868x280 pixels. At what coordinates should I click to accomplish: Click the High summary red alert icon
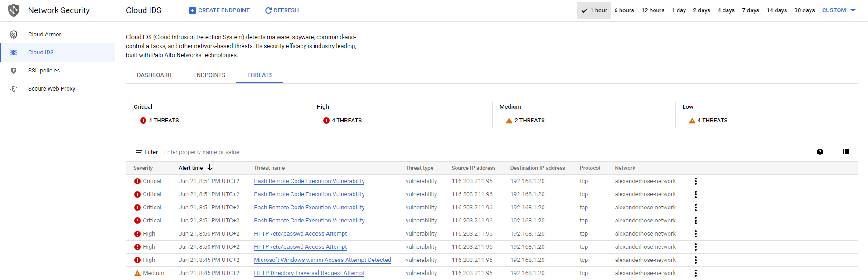click(x=326, y=121)
